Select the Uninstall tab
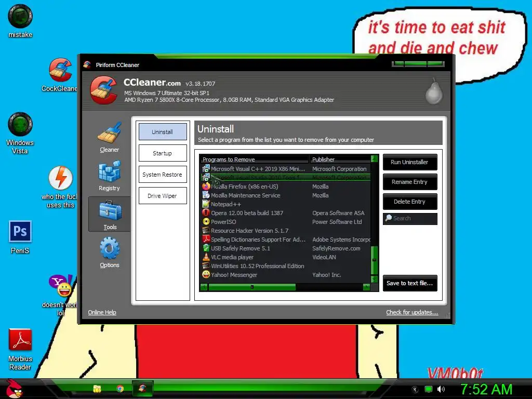 (x=163, y=131)
